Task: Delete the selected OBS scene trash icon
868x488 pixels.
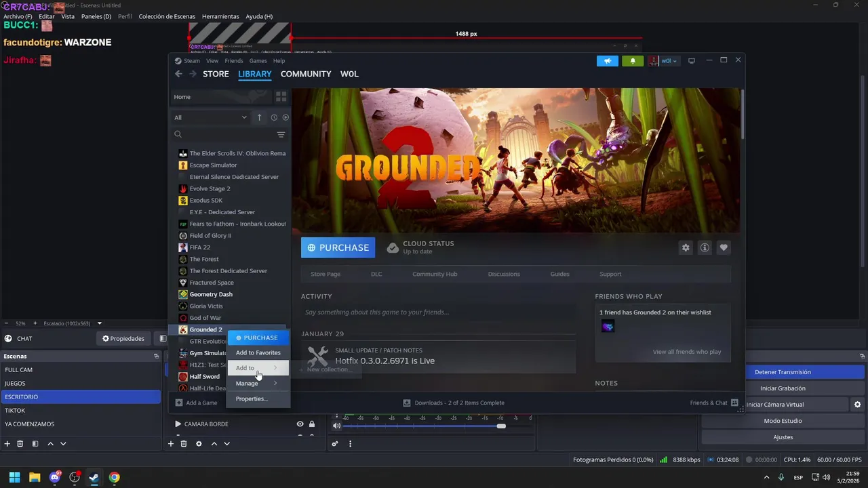Action: [20, 444]
